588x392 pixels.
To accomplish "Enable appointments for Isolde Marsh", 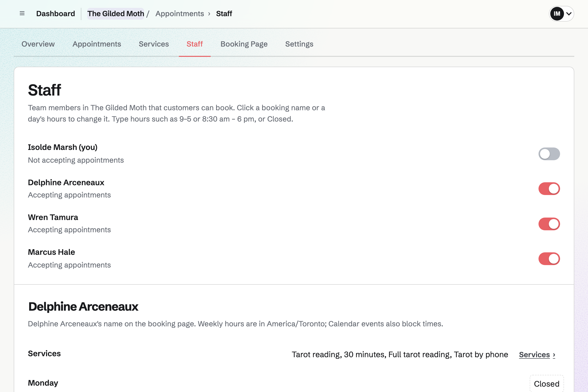I will click(549, 154).
